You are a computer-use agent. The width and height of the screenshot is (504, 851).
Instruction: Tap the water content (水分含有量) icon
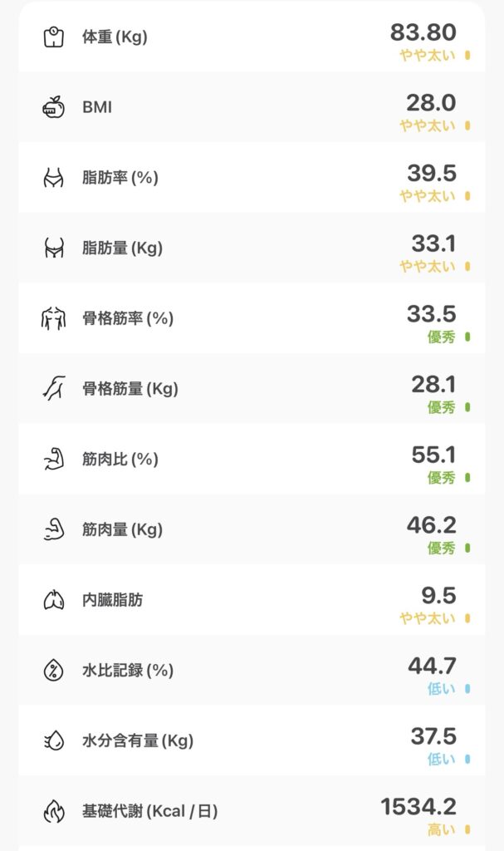coord(54,740)
